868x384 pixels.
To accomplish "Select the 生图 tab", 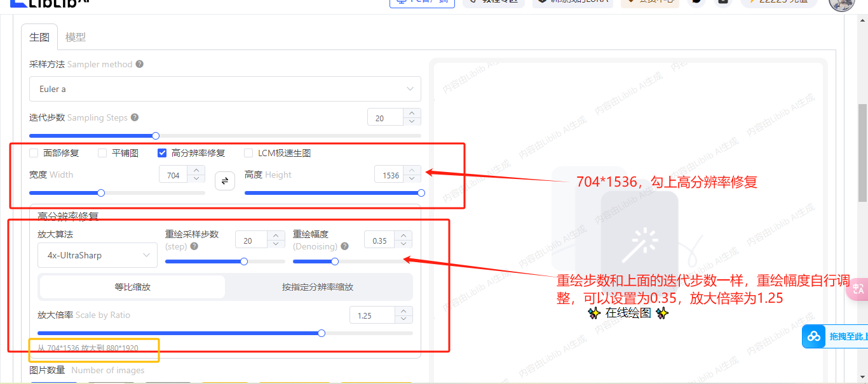I will [x=39, y=37].
